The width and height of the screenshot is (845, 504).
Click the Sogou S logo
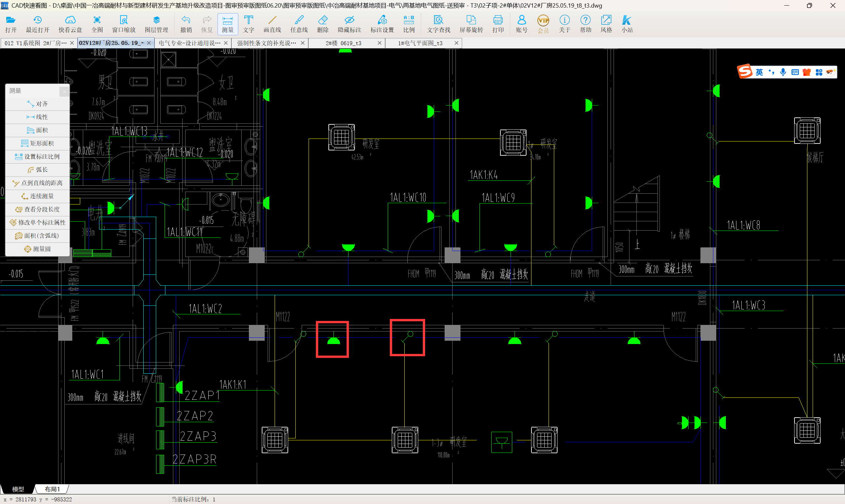coord(745,71)
